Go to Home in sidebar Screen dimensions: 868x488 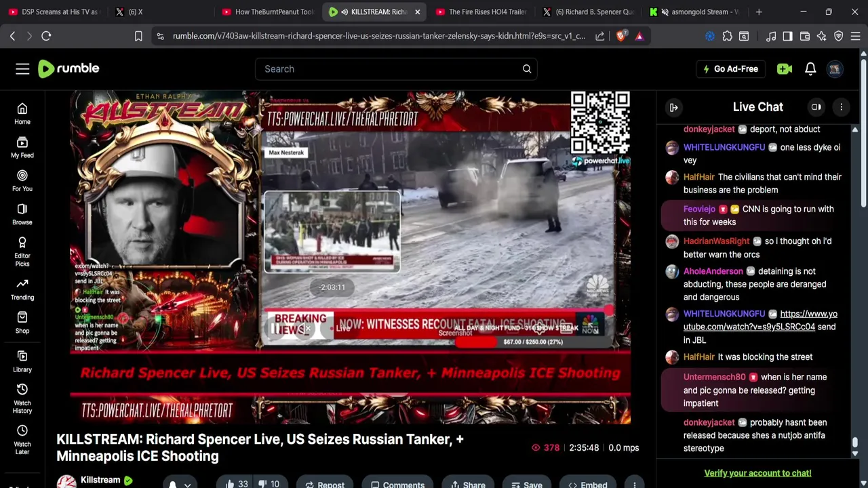click(22, 114)
